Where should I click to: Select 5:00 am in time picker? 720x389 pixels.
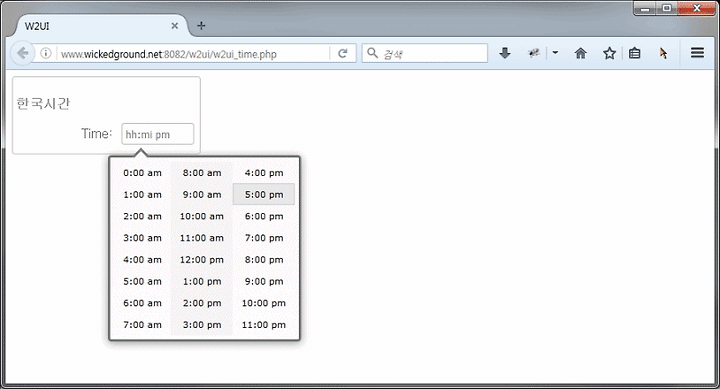142,281
